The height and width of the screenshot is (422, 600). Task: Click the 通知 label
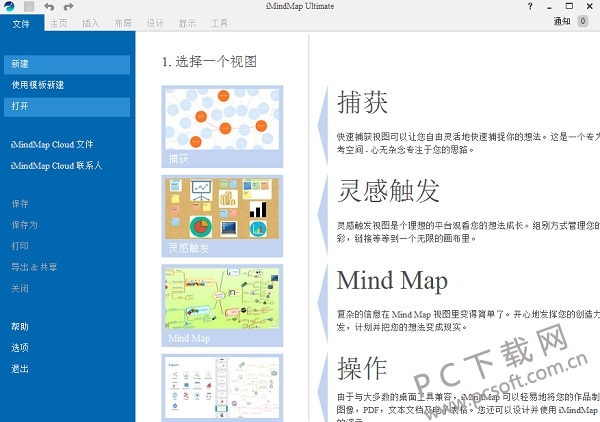(562, 21)
